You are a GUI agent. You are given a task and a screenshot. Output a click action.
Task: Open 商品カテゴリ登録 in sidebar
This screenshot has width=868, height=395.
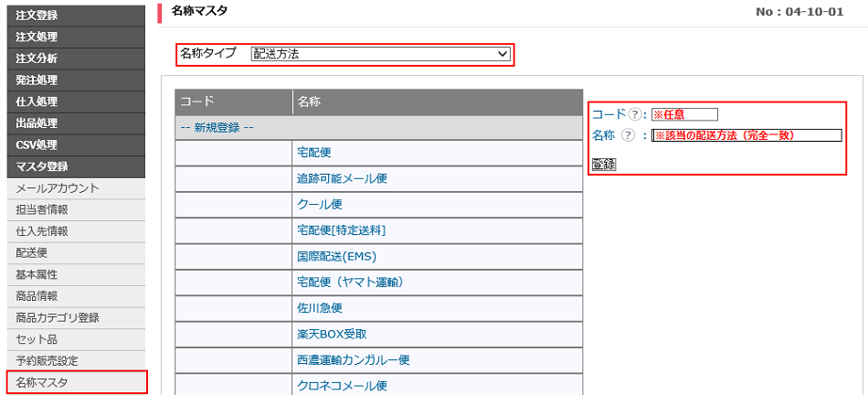pyautogui.click(x=76, y=318)
